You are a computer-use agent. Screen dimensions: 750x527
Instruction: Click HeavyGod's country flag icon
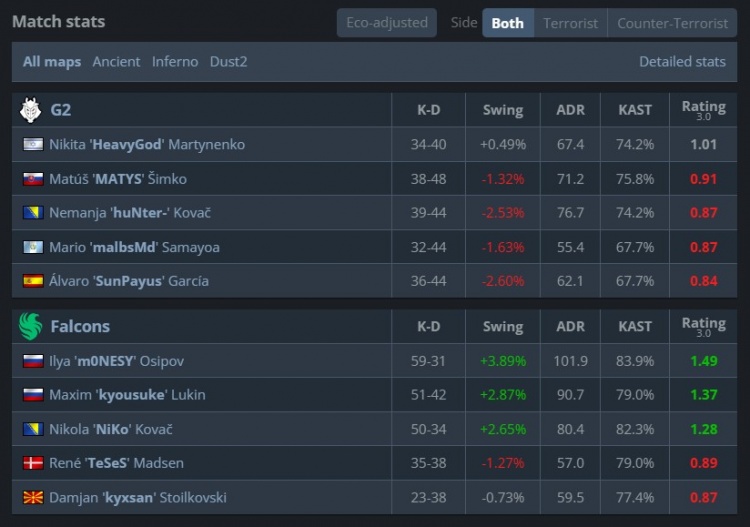tap(33, 145)
